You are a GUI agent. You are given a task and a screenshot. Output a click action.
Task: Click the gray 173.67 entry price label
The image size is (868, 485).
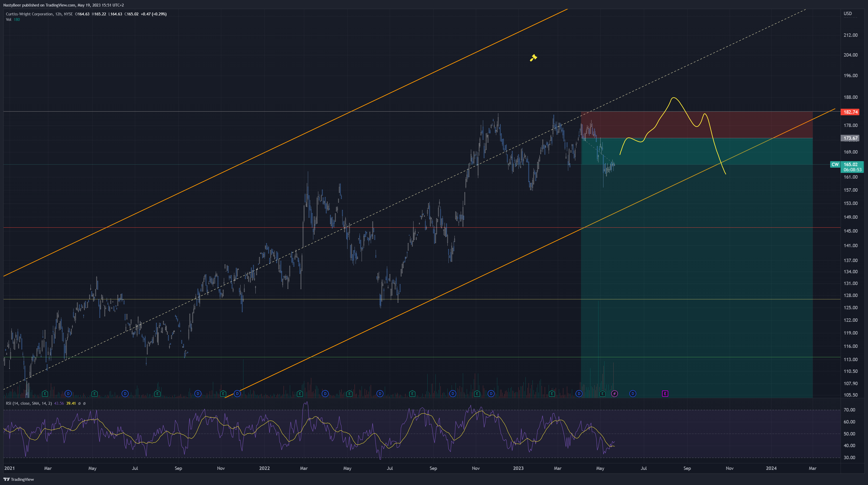[x=850, y=138]
